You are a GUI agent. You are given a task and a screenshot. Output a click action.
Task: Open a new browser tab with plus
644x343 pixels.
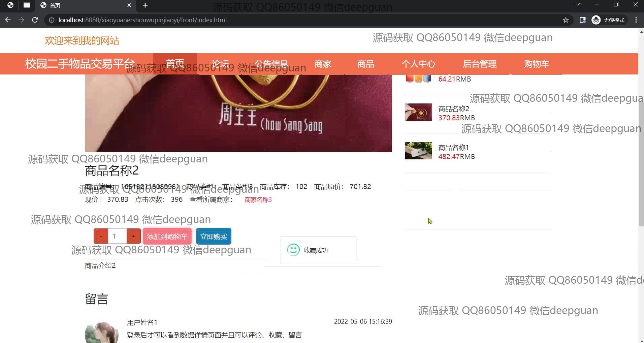click(x=145, y=5)
